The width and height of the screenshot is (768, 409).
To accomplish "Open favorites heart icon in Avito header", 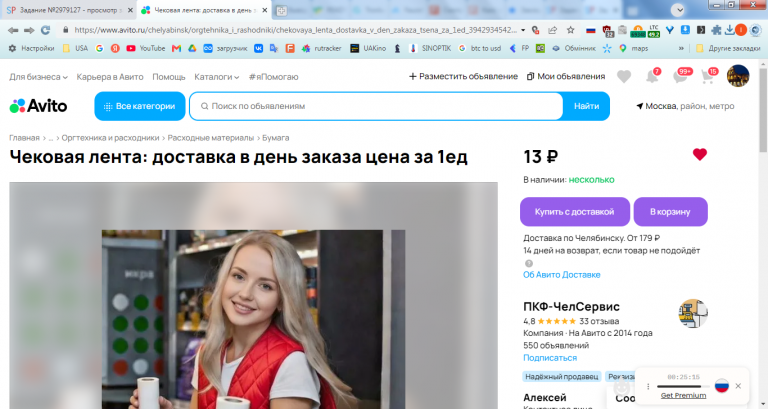I will (x=624, y=76).
